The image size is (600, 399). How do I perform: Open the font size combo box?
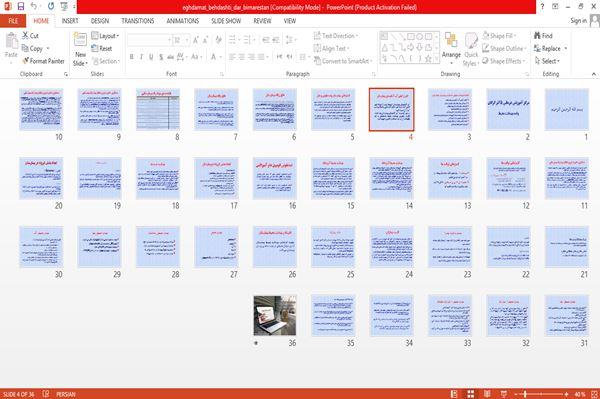(181, 40)
